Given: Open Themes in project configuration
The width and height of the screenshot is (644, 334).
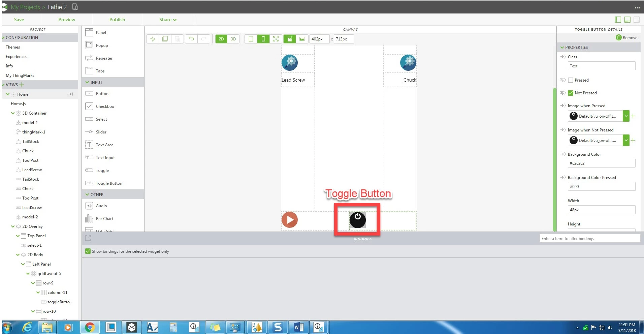Looking at the screenshot, I should click(x=13, y=47).
